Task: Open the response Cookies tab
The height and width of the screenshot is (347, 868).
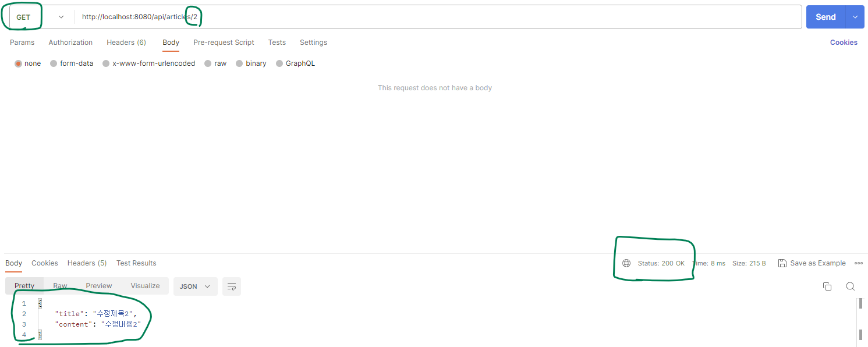Action: pyautogui.click(x=45, y=263)
